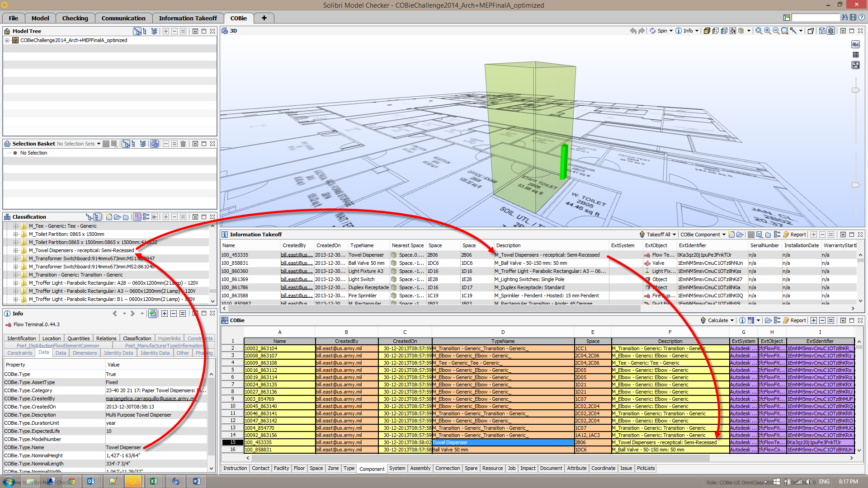The width and height of the screenshot is (868, 488).
Task: Click the search input field at top right
Action: [x=815, y=18]
